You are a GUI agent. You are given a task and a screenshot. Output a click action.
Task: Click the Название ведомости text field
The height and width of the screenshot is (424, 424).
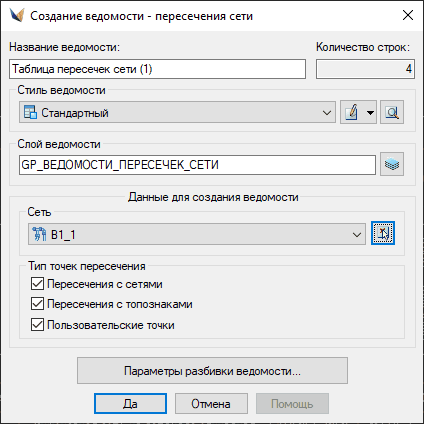pyautogui.click(x=157, y=69)
